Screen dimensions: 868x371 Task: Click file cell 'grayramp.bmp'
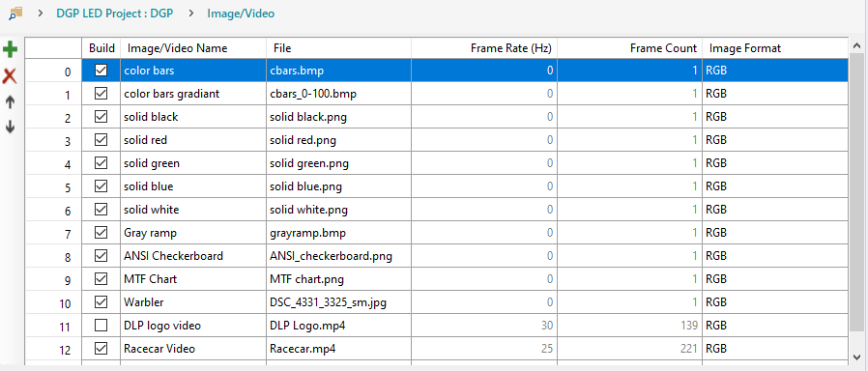(x=338, y=234)
